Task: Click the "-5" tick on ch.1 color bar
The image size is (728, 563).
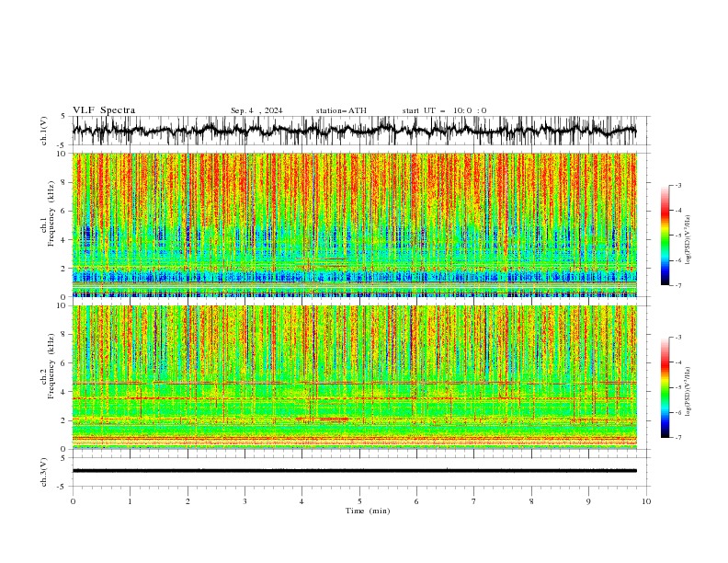Action: pos(678,236)
